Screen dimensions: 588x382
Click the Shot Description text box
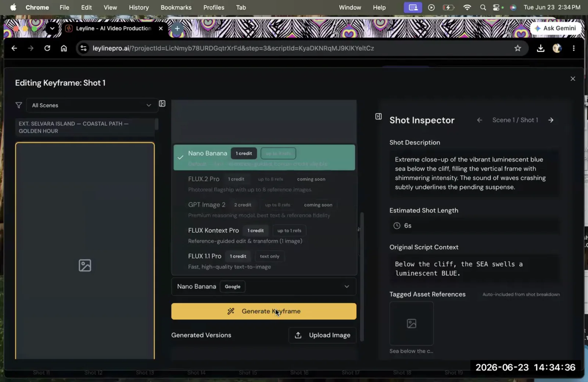point(474,173)
